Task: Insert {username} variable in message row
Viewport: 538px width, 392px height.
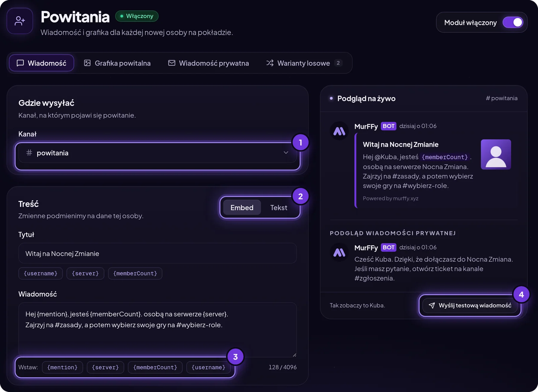Action: tap(208, 367)
